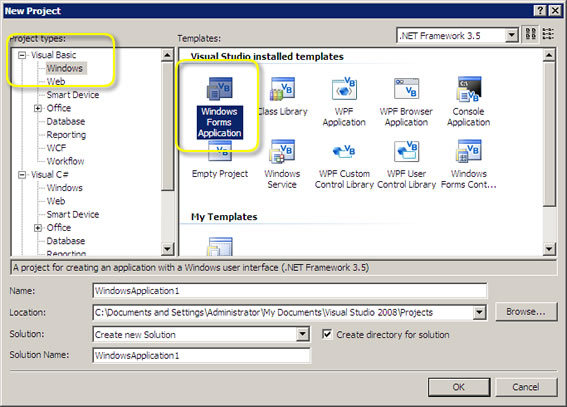Select Windows under Visual C#

click(x=65, y=188)
